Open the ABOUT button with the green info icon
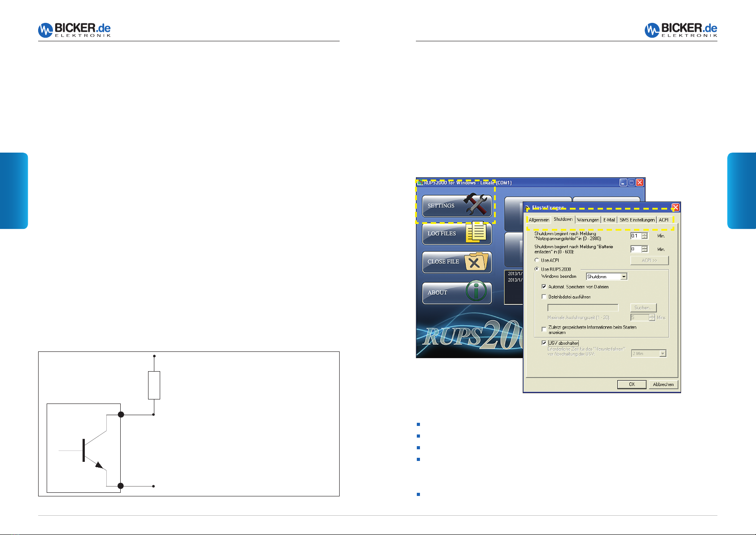The width and height of the screenshot is (756, 535). tap(457, 293)
